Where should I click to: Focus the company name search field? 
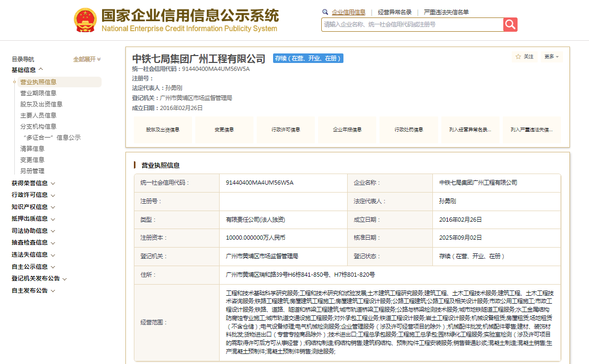click(412, 24)
